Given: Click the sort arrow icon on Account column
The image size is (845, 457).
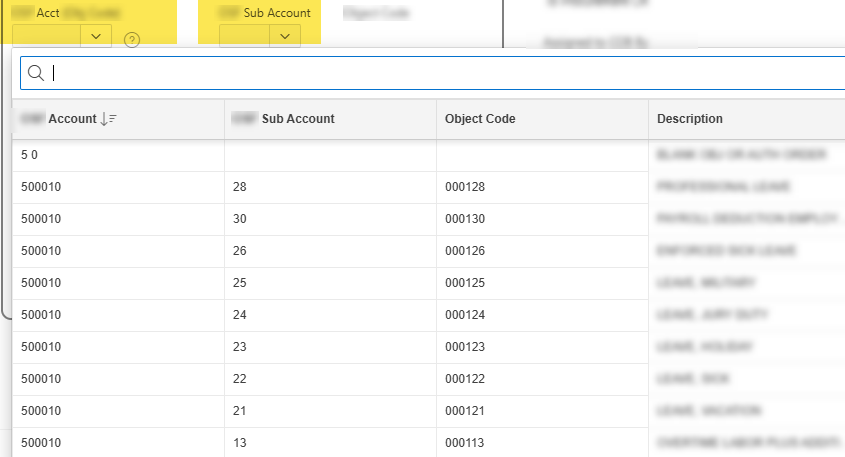Looking at the screenshot, I should (109, 119).
